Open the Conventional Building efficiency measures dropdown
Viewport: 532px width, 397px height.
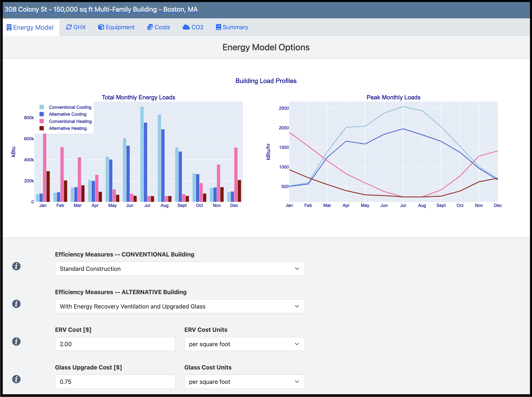[179, 269]
